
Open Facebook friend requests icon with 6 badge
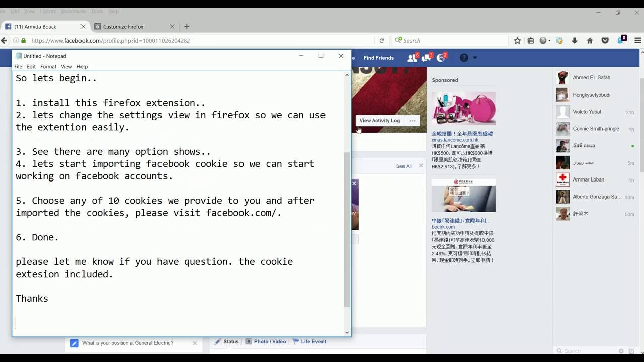coord(412,58)
